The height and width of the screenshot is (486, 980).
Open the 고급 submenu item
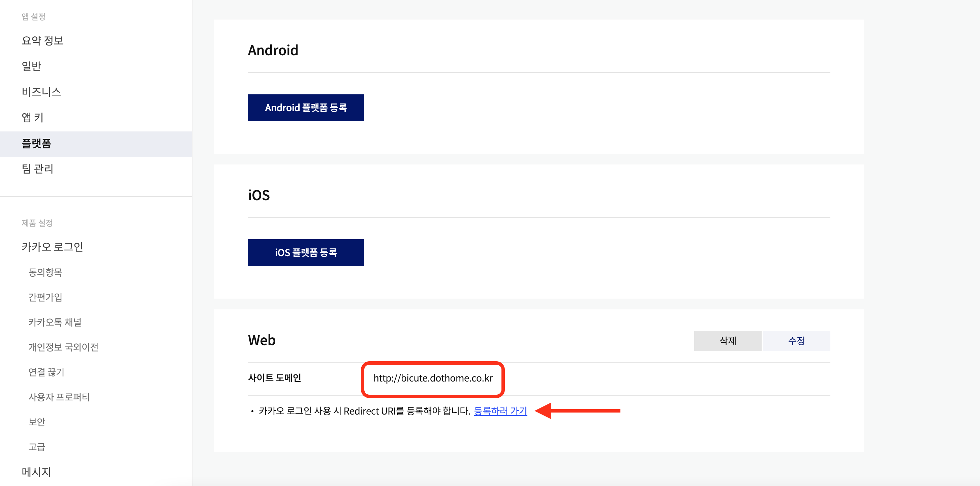(36, 447)
